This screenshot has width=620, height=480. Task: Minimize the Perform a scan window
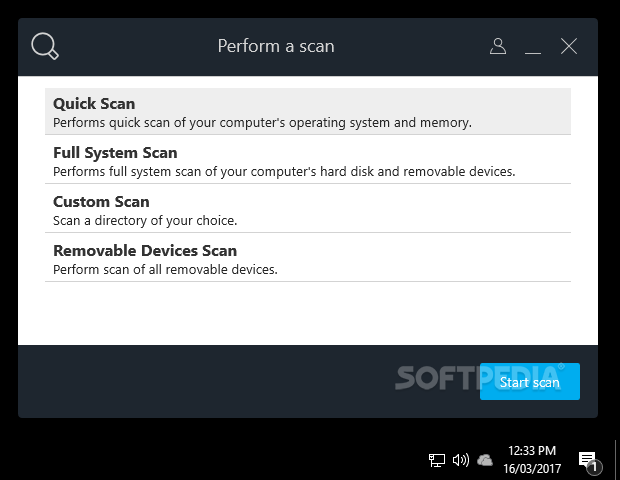[x=533, y=47]
